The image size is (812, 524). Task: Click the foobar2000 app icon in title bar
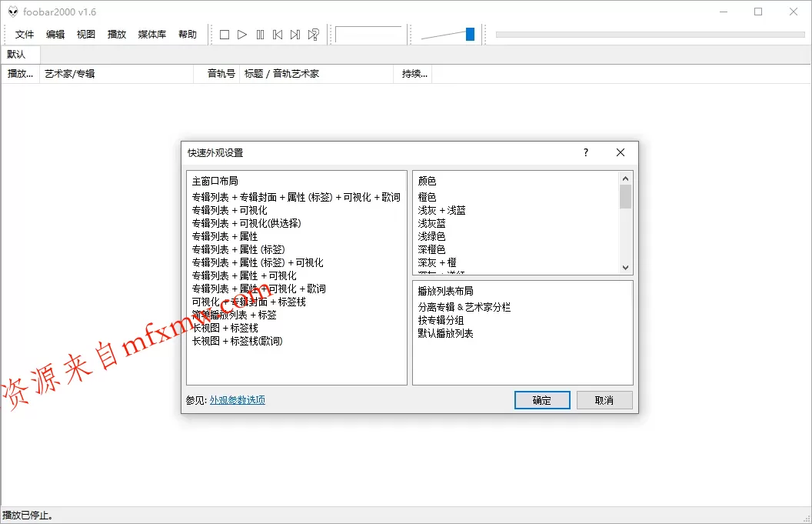(13, 12)
